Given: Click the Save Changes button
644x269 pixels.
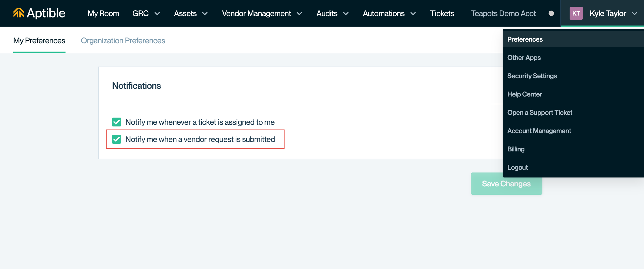Looking at the screenshot, I should coord(506,184).
